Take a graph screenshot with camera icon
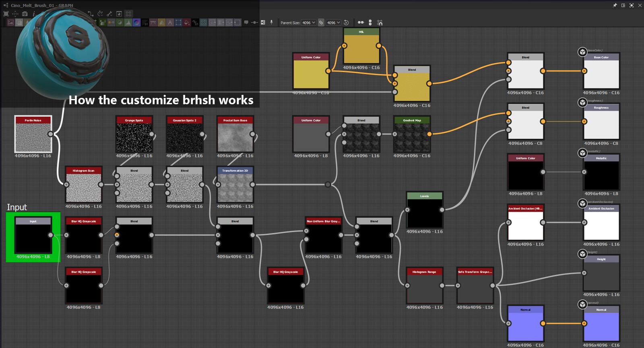 coord(25,14)
